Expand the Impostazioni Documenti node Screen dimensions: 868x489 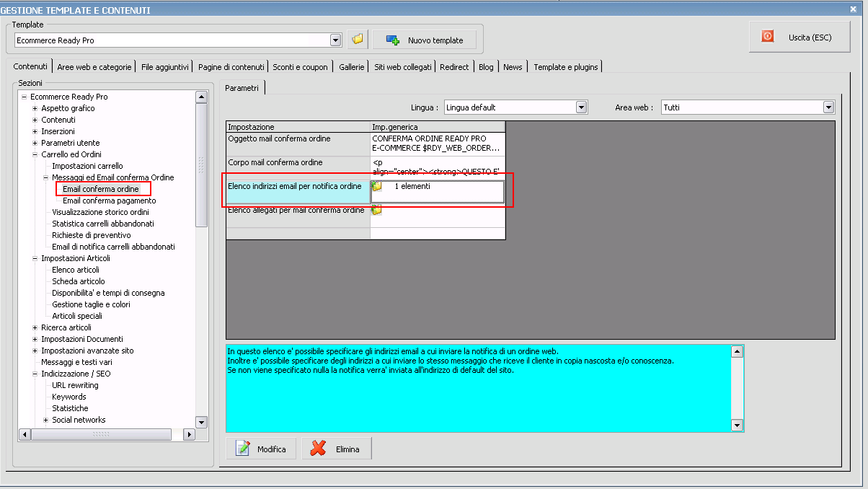click(x=35, y=339)
